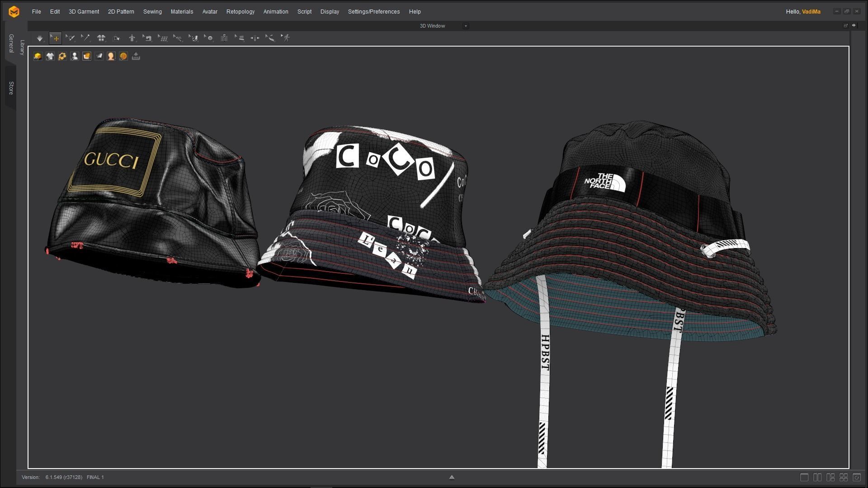Toggle the fabric Texture Surface icon
Viewport: 868px width, 488px height.
pyautogui.click(x=99, y=56)
